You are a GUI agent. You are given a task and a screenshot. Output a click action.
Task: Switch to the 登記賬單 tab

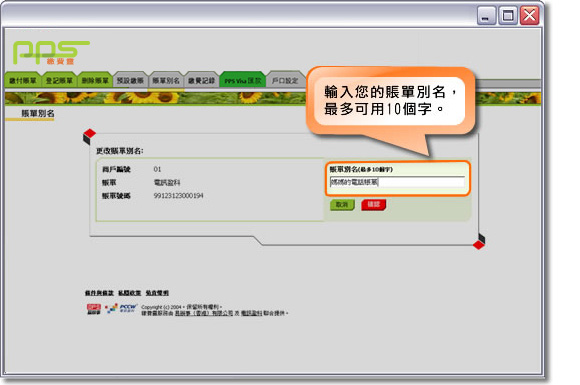coord(59,80)
